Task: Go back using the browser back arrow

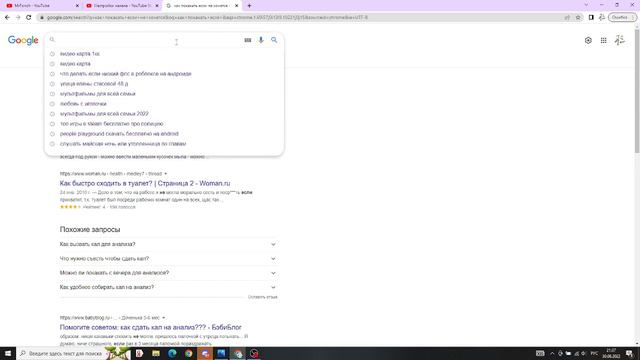Action: (7, 18)
